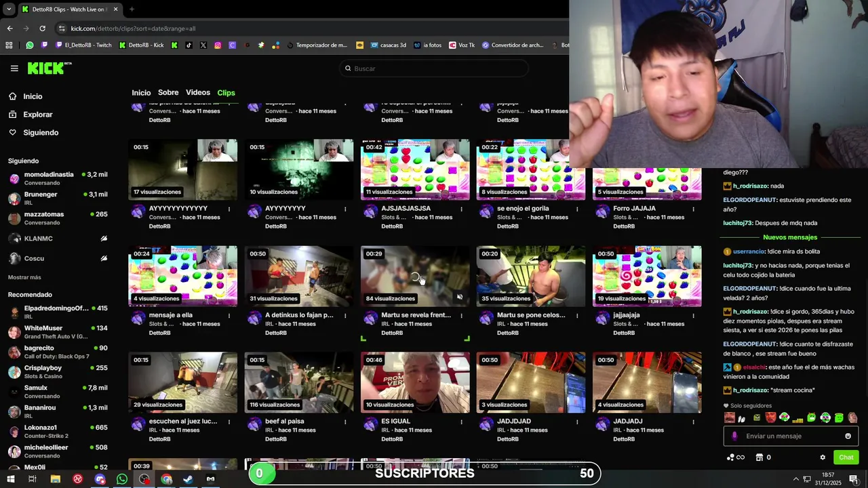This screenshot has width=868, height=488.
Task: Open options menu for beef al paisa
Action: tap(345, 422)
